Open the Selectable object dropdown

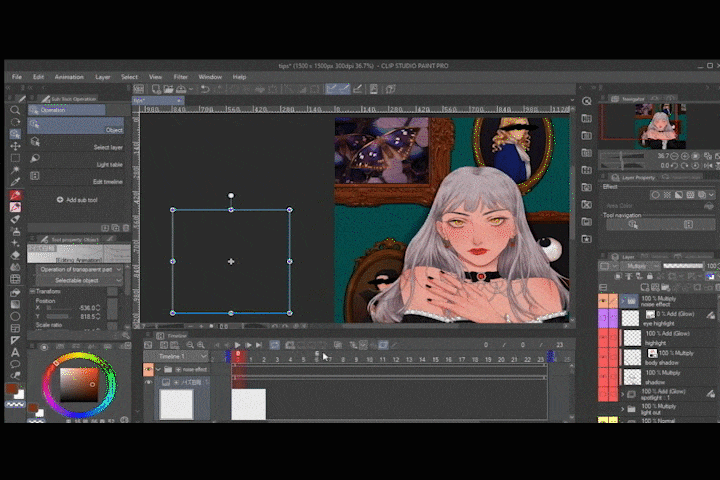pyautogui.click(x=78, y=280)
